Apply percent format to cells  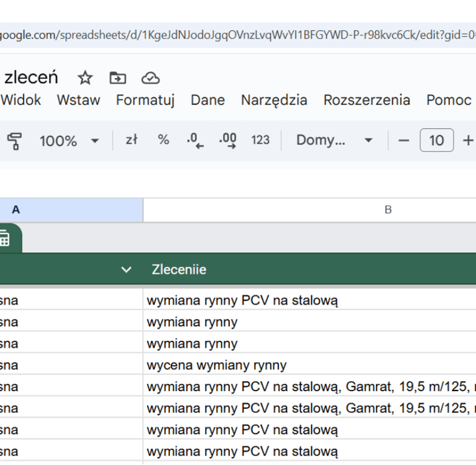[x=163, y=140]
